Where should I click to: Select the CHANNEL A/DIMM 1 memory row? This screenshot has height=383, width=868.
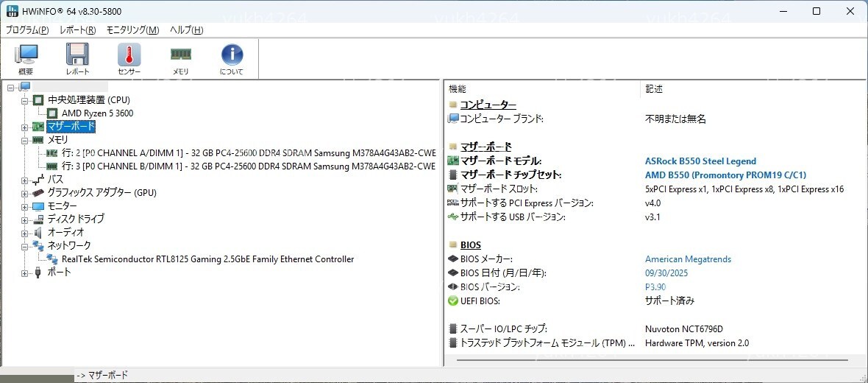(x=248, y=153)
